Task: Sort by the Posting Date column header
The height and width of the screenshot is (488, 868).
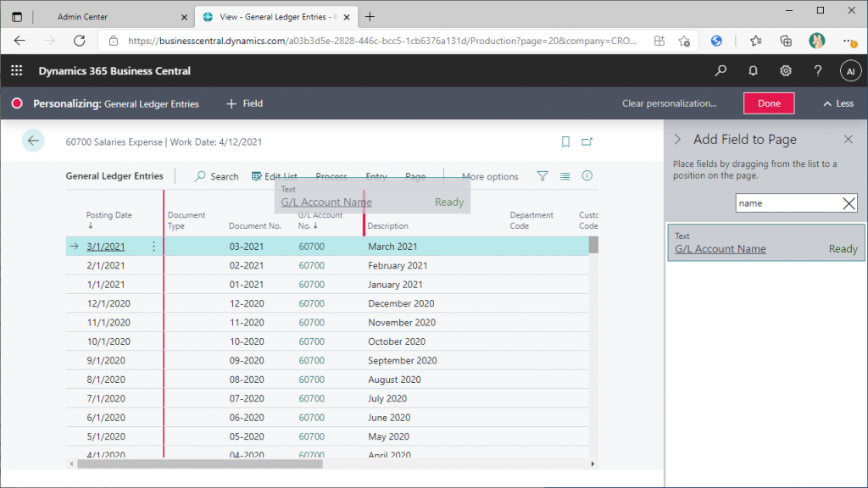Action: [x=108, y=219]
